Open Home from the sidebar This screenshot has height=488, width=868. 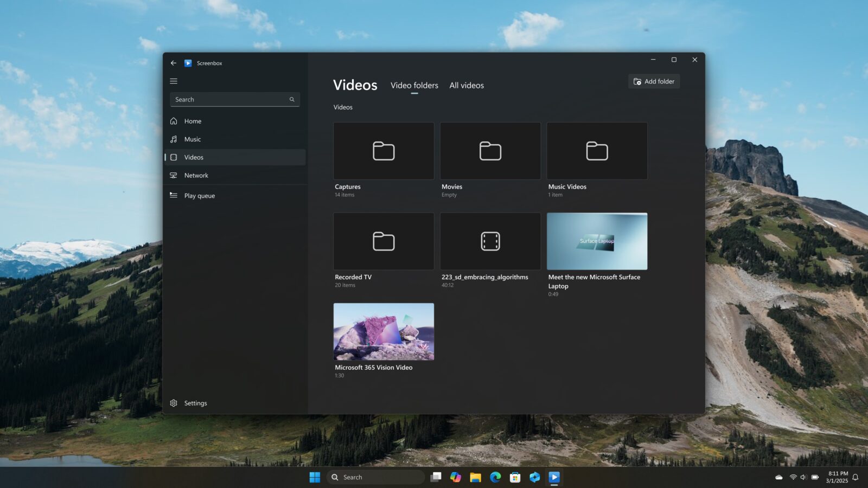click(x=193, y=121)
